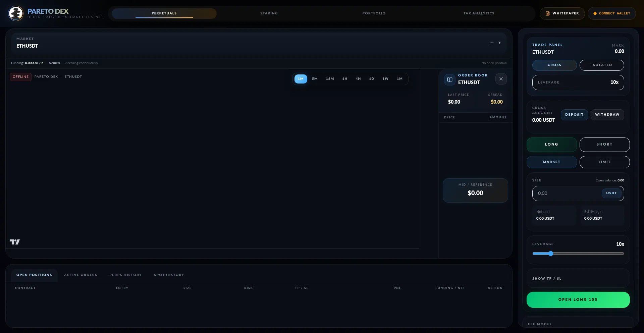644x333 pixels.
Task: Click the order book panel icon
Action: pos(450,79)
